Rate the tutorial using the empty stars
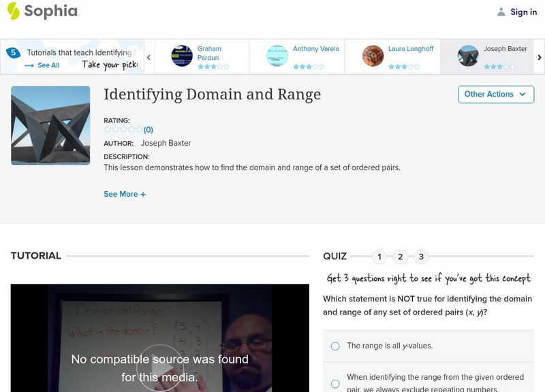 coord(123,129)
